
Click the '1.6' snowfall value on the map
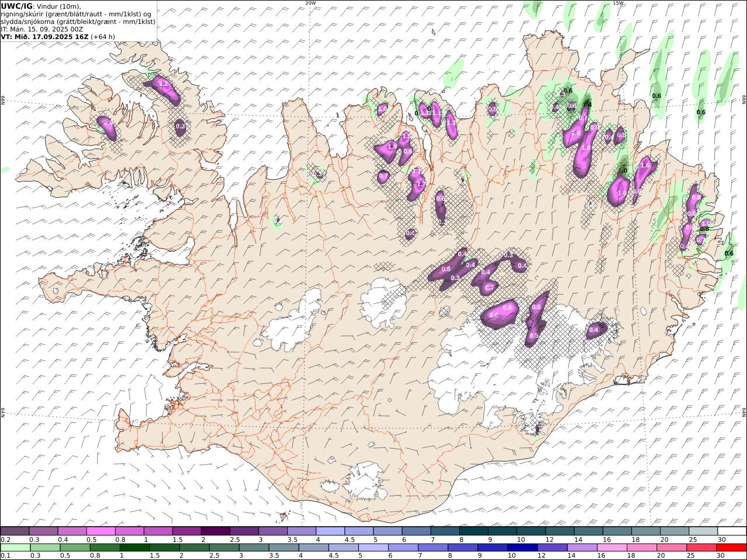(645, 166)
